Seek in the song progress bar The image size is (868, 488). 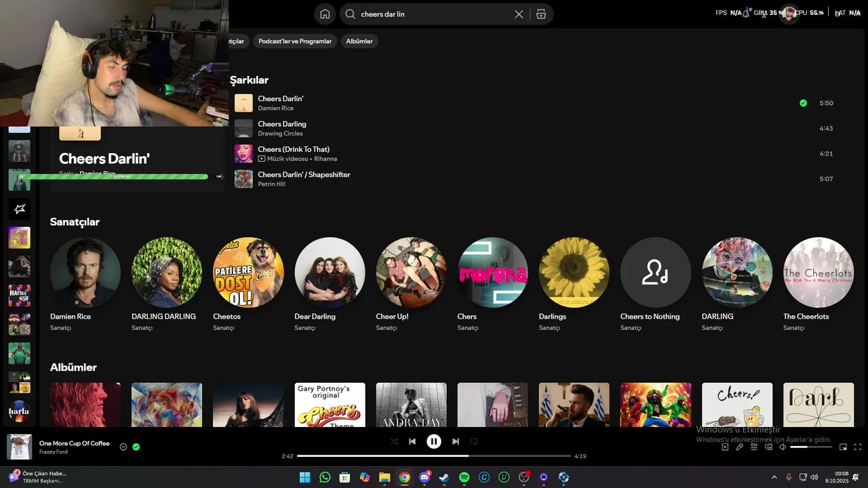(434, 456)
